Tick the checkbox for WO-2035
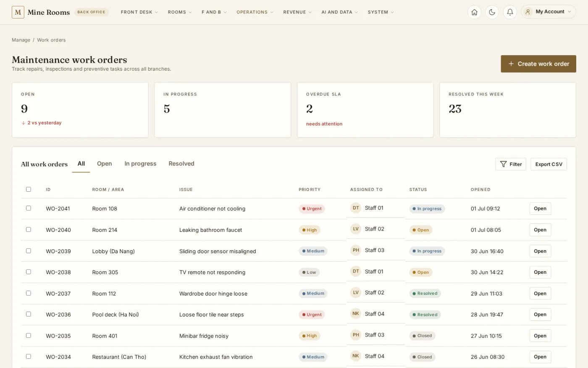This screenshot has width=588, height=368. [29, 335]
